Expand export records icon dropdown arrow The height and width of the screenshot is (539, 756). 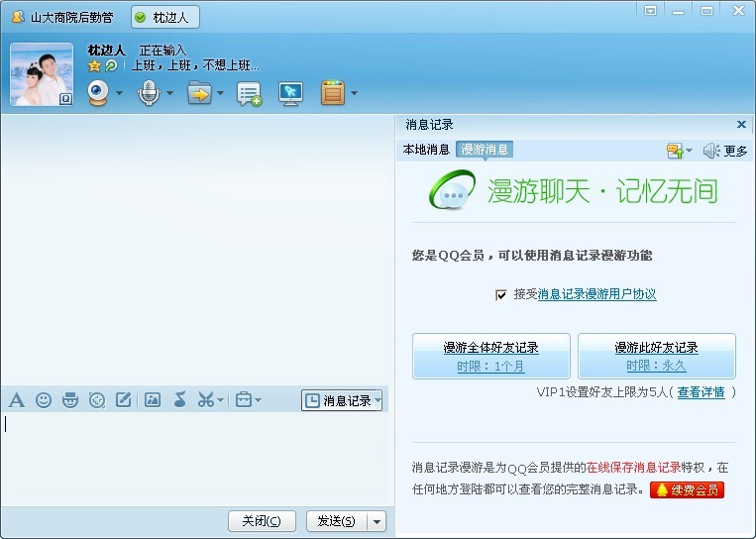tap(689, 151)
